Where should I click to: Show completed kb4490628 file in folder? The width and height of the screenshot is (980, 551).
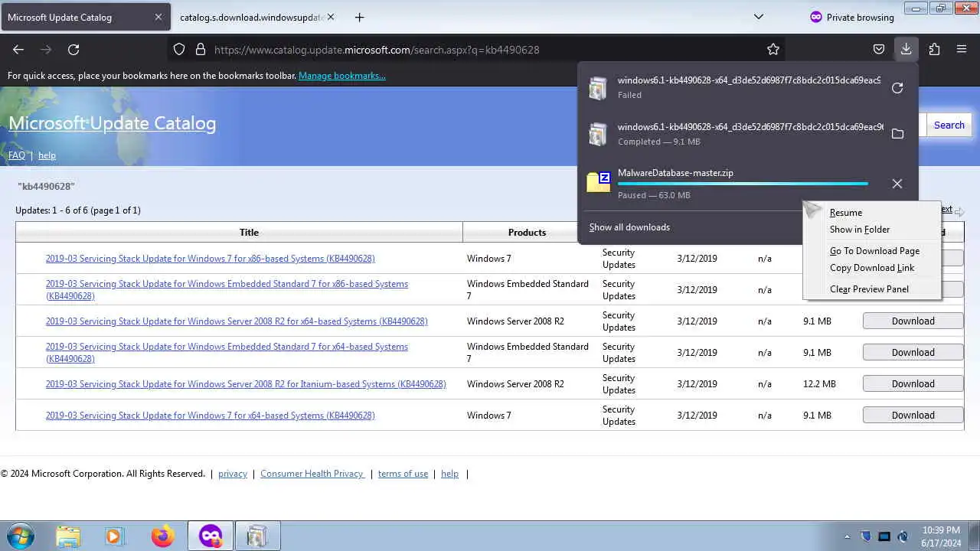(x=897, y=134)
